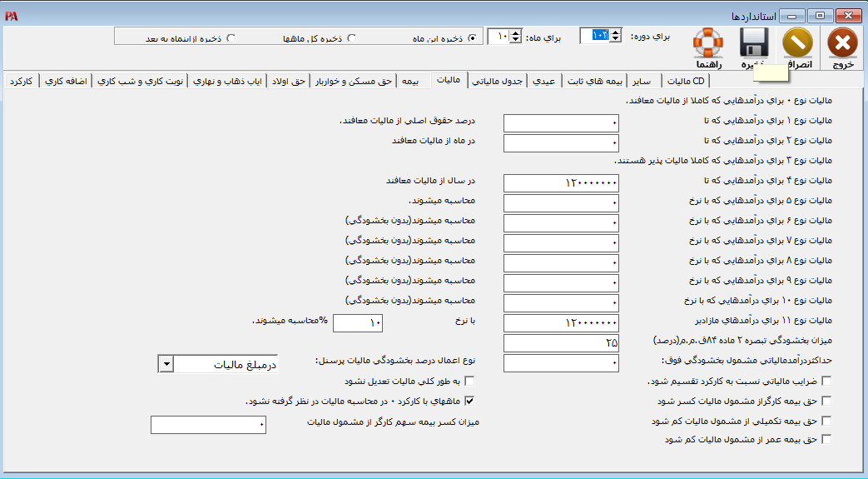Screen dimensions: 868x479
Task: Open the درمبلغ مالیات dropdown list
Action: pos(166,365)
